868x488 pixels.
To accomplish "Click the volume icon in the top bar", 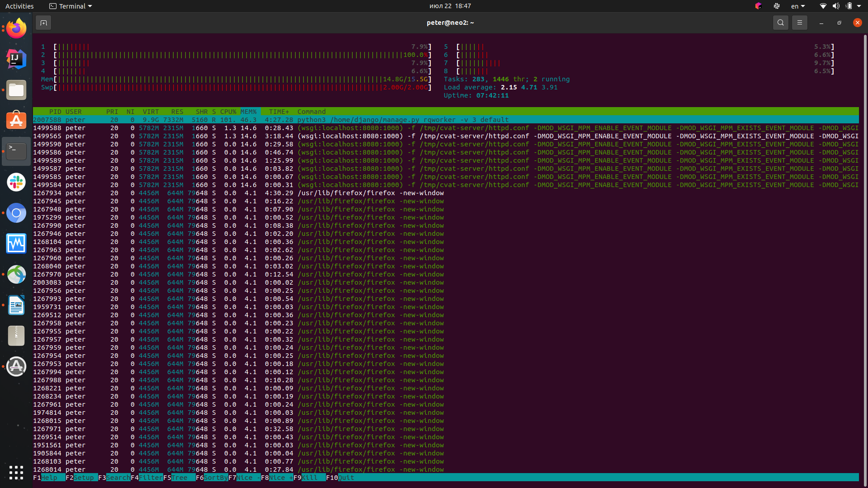I will [x=836, y=6].
